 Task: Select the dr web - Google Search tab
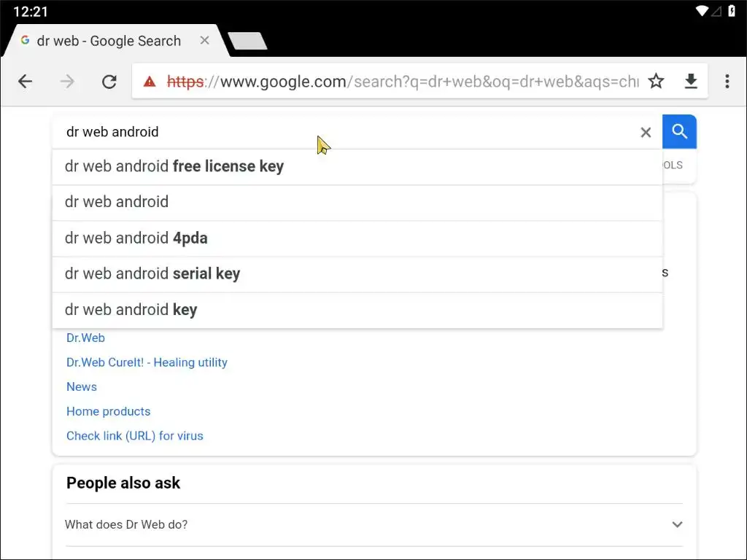109,41
